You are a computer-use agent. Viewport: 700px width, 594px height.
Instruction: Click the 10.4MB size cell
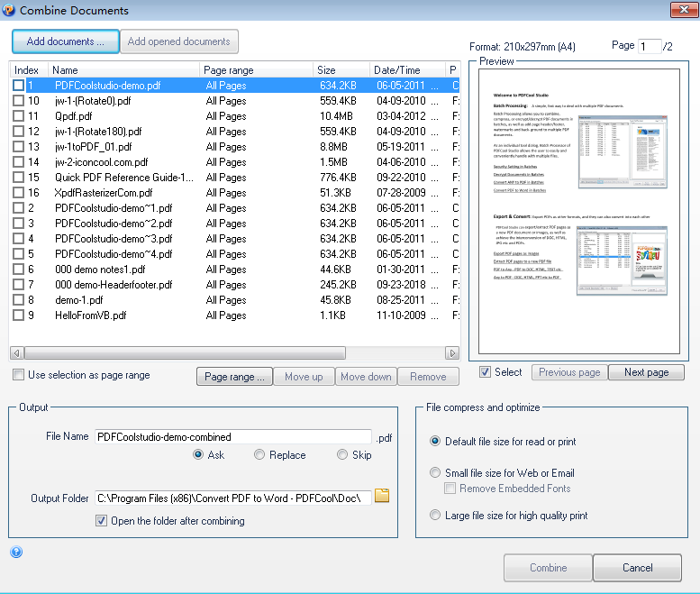336,116
